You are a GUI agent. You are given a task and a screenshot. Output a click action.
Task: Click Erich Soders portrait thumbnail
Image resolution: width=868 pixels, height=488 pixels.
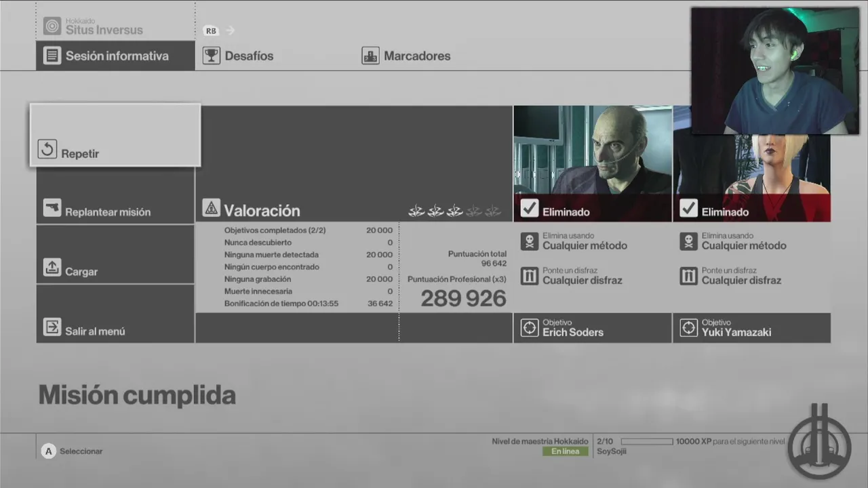[x=593, y=150]
